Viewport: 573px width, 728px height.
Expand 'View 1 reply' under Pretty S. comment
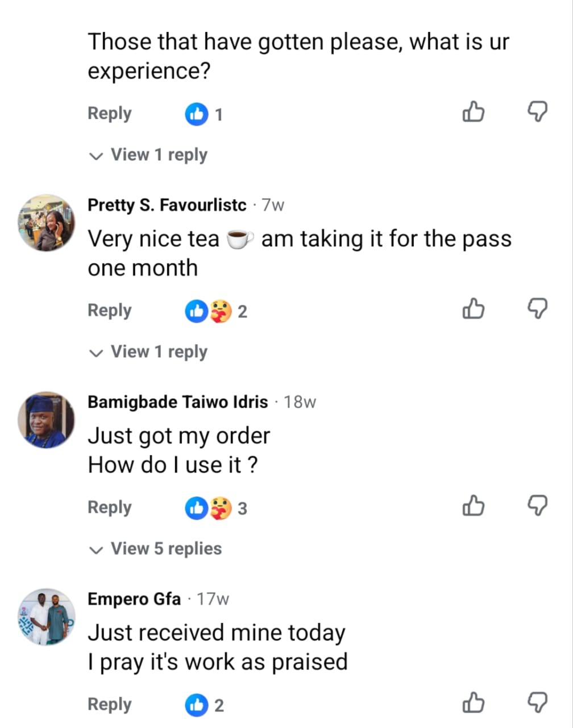(x=148, y=351)
